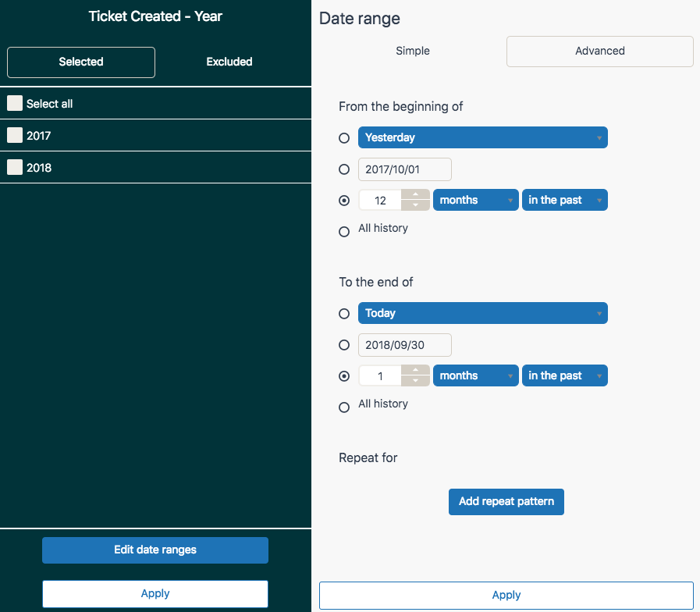The height and width of the screenshot is (612, 700).
Task: Select All history for the start date
Action: point(344,231)
